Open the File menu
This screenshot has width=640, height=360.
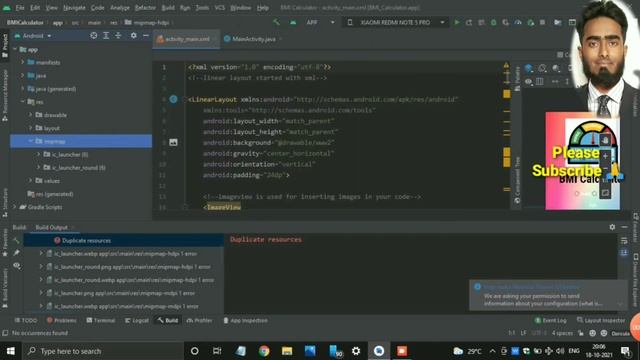[x=20, y=8]
